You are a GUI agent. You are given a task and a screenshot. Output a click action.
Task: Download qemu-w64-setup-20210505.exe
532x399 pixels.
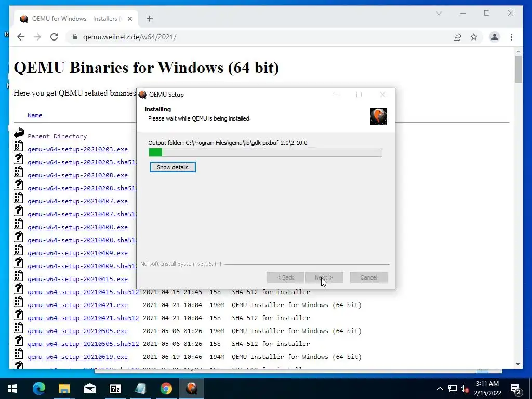click(x=78, y=331)
